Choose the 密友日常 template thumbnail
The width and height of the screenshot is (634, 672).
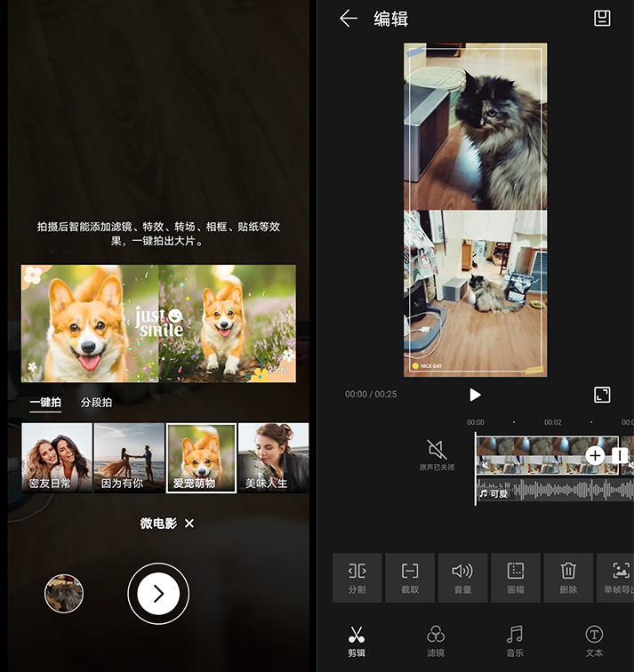[x=57, y=458]
